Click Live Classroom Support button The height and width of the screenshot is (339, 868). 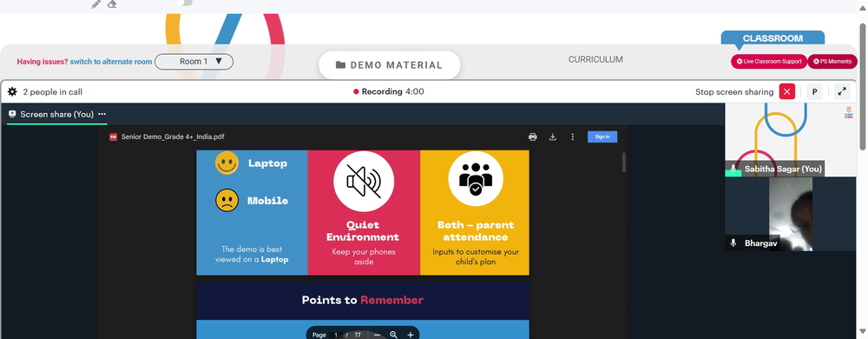click(769, 62)
